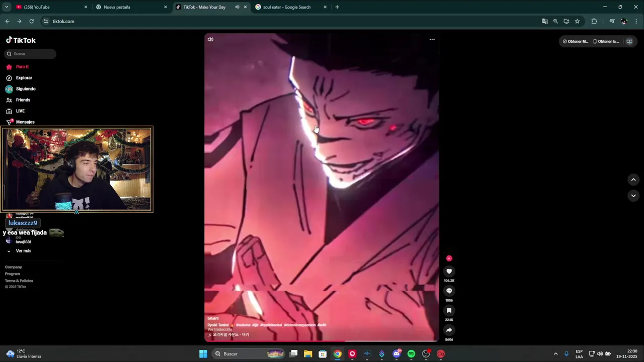Viewport: 644px width, 362px height.
Task: Open the LIVE section
Action: (15, 111)
